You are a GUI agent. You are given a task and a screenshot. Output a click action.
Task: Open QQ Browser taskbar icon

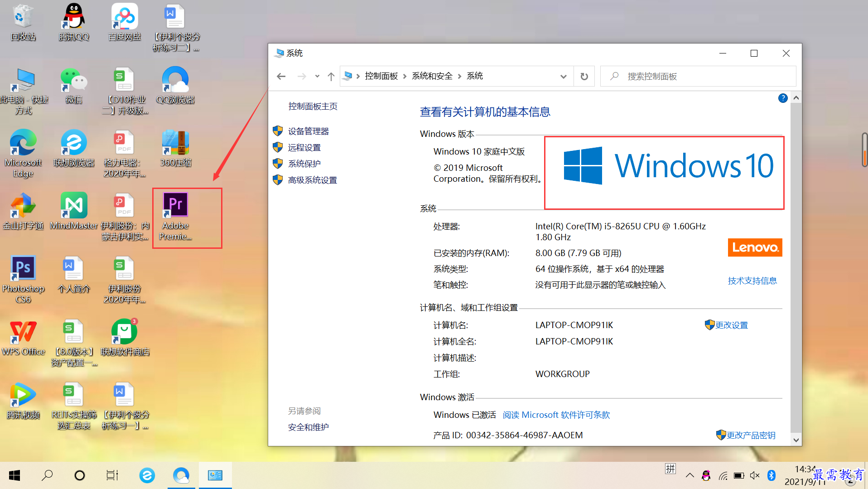tap(181, 475)
